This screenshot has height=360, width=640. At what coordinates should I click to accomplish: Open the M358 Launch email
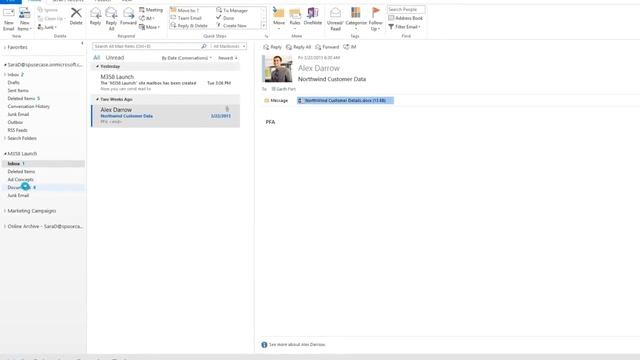165,82
